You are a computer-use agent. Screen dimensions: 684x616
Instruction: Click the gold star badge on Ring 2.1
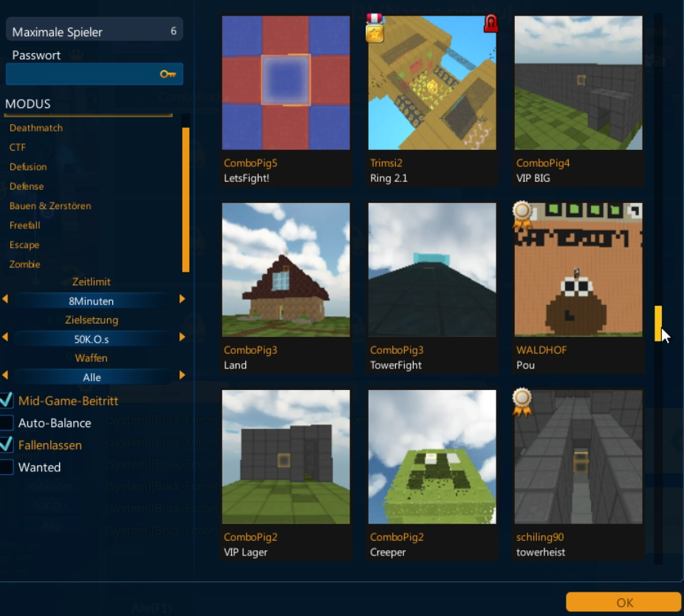click(x=375, y=31)
